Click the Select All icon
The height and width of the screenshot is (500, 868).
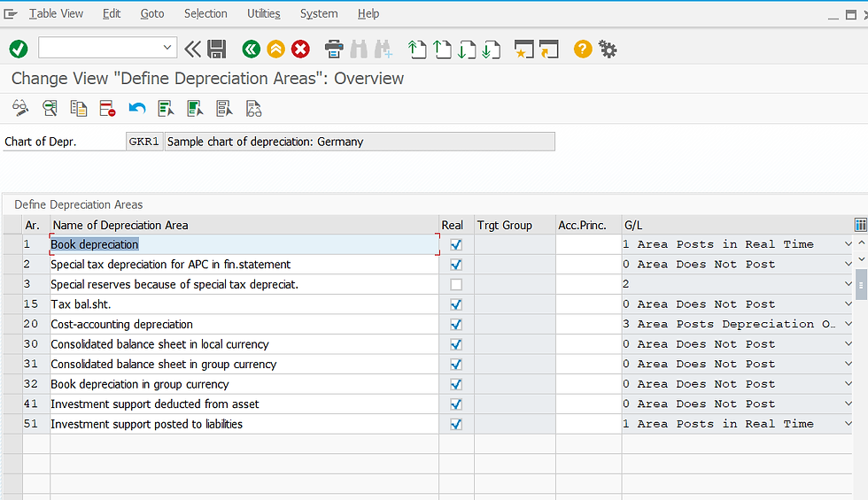[166, 108]
